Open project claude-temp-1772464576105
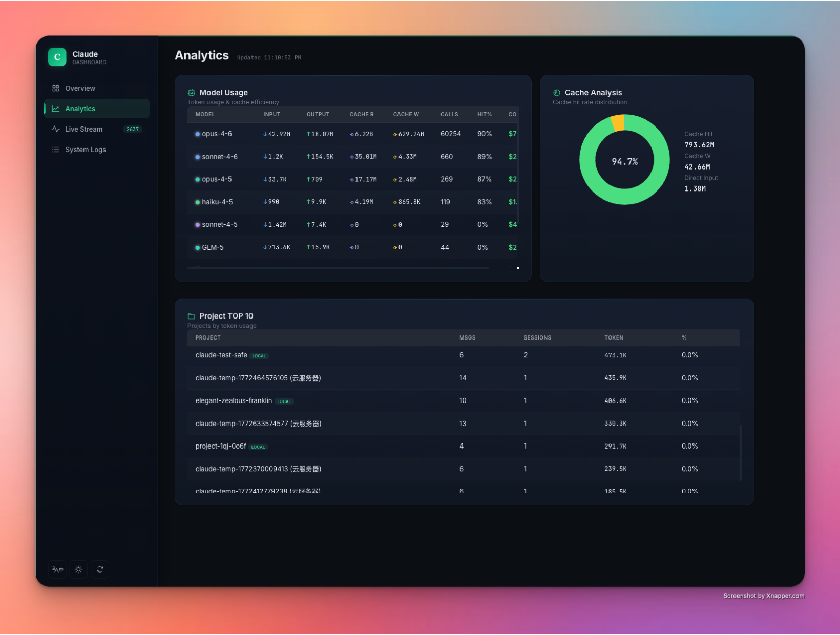The height and width of the screenshot is (635, 840). [x=464, y=378]
